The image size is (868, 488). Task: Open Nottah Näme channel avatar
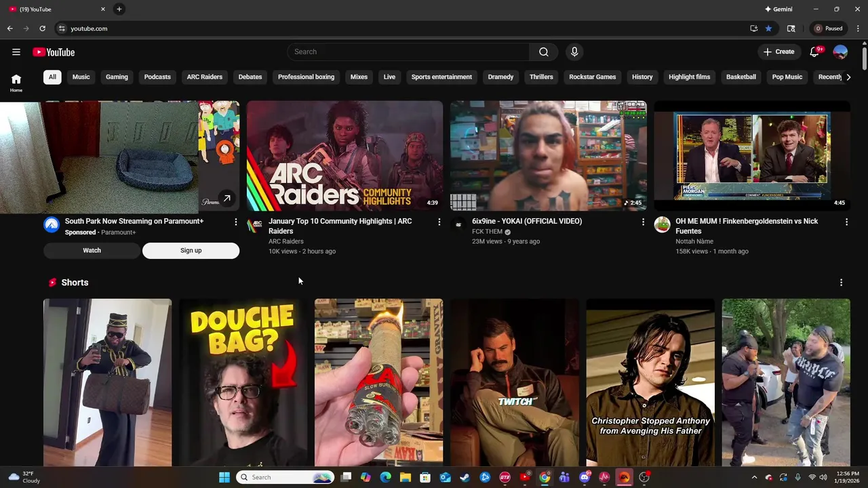(662, 225)
